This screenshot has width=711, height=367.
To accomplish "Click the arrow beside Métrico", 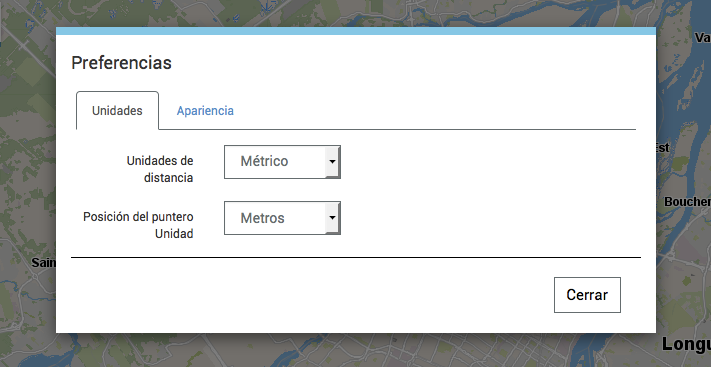I will [332, 162].
